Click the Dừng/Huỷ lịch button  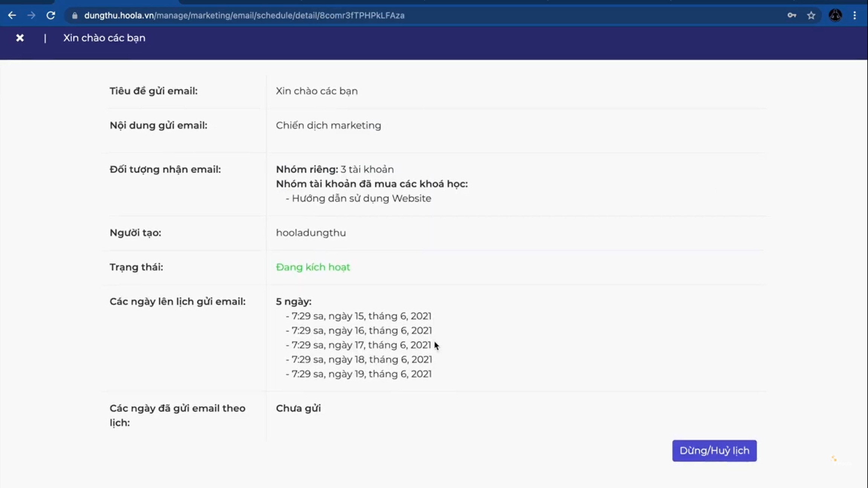click(x=714, y=450)
